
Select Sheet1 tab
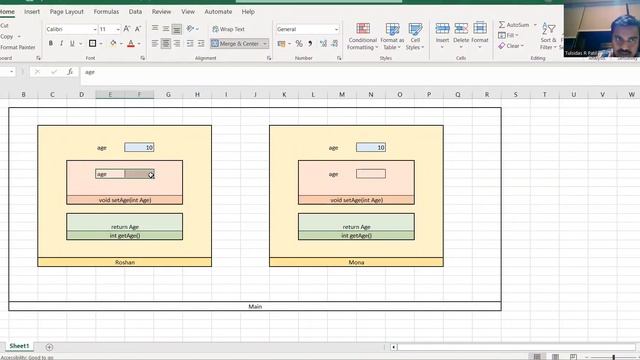tap(19, 346)
